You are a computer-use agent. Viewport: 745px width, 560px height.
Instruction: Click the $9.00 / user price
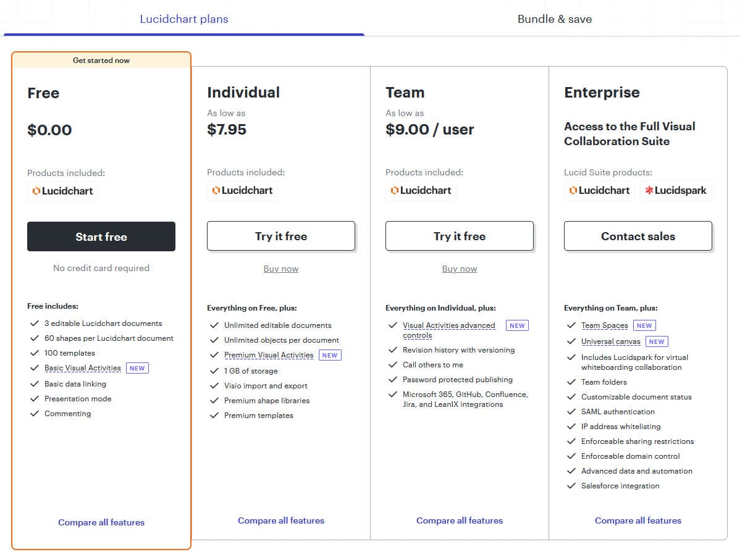pos(430,130)
